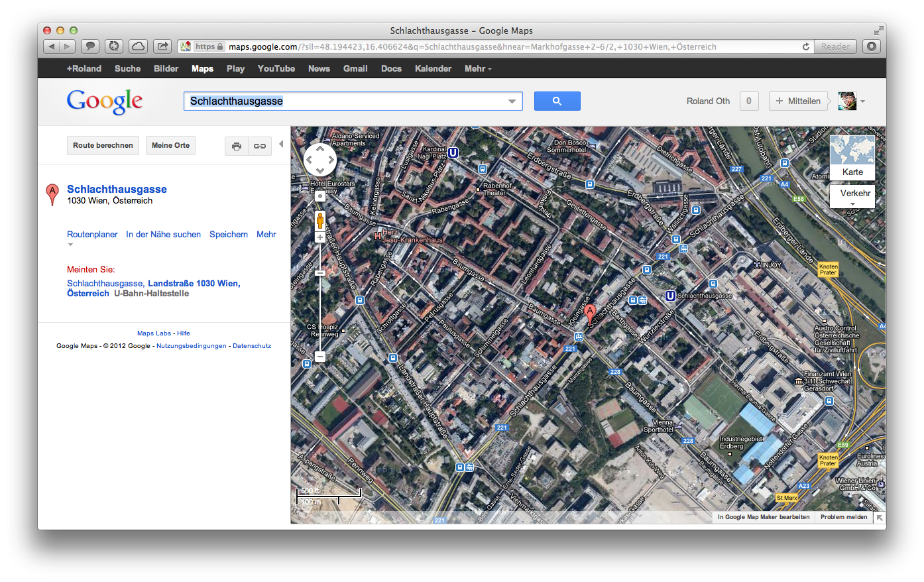The width and height of the screenshot is (924, 582).
Task: Click the Schlachthausgasse U-Bahn station icon
Action: (x=670, y=296)
